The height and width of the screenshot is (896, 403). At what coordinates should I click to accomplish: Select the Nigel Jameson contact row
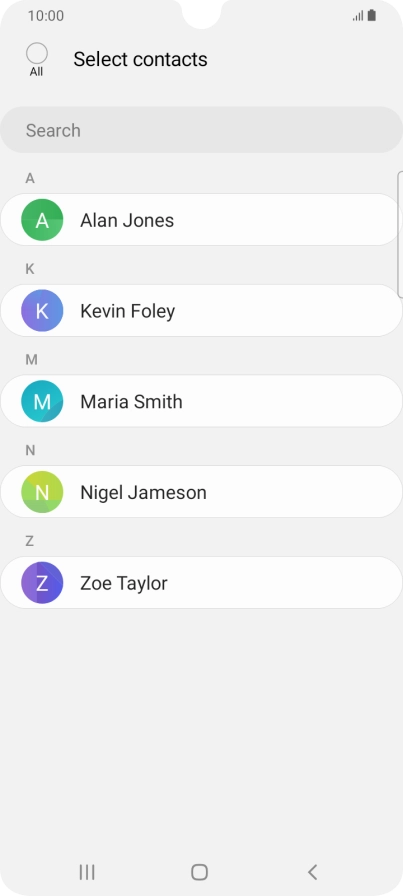(201, 492)
